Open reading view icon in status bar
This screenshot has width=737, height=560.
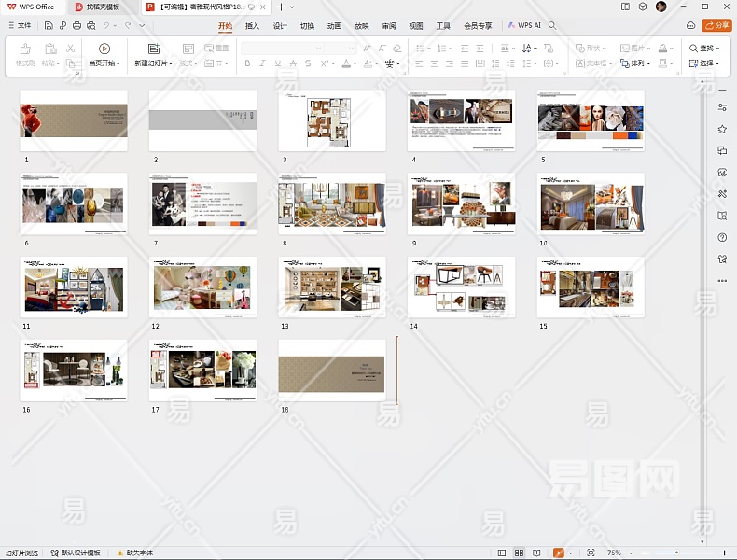[537, 553]
